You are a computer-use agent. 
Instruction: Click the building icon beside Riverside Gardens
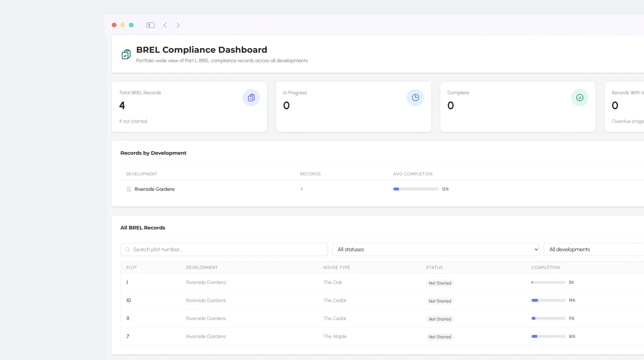point(129,189)
